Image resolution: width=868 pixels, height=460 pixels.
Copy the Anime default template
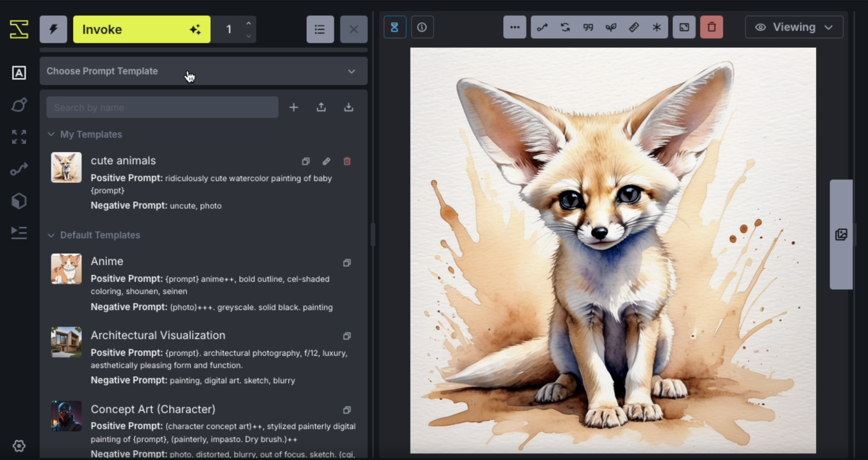click(x=347, y=263)
